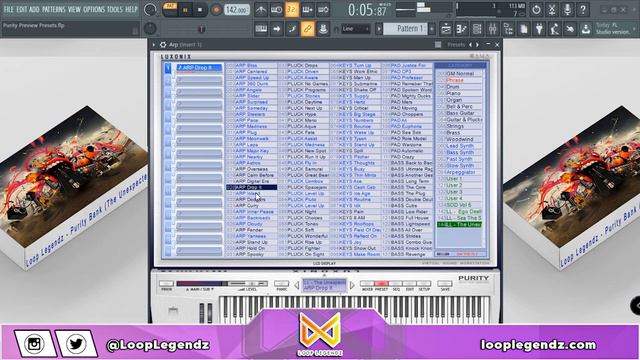Expand the plugin window menu arrow

[x=154, y=44]
